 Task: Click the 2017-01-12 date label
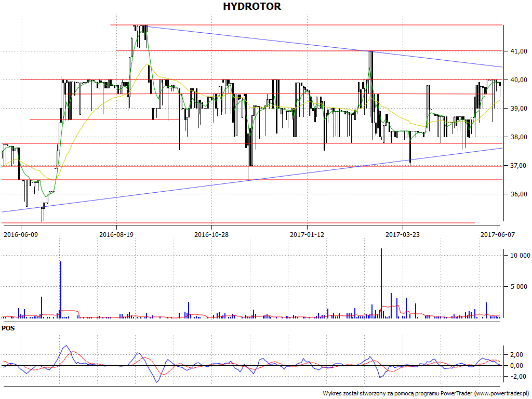307,234
